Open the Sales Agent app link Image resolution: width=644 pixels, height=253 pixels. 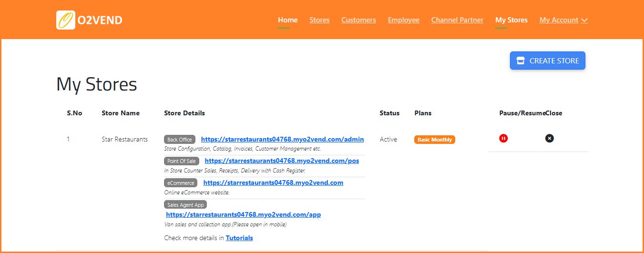tap(243, 215)
